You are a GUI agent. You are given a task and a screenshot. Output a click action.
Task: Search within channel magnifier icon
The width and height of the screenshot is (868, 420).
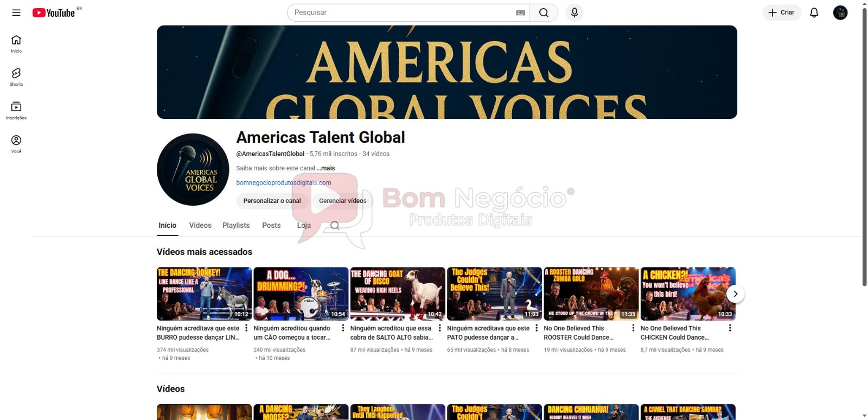click(x=335, y=226)
